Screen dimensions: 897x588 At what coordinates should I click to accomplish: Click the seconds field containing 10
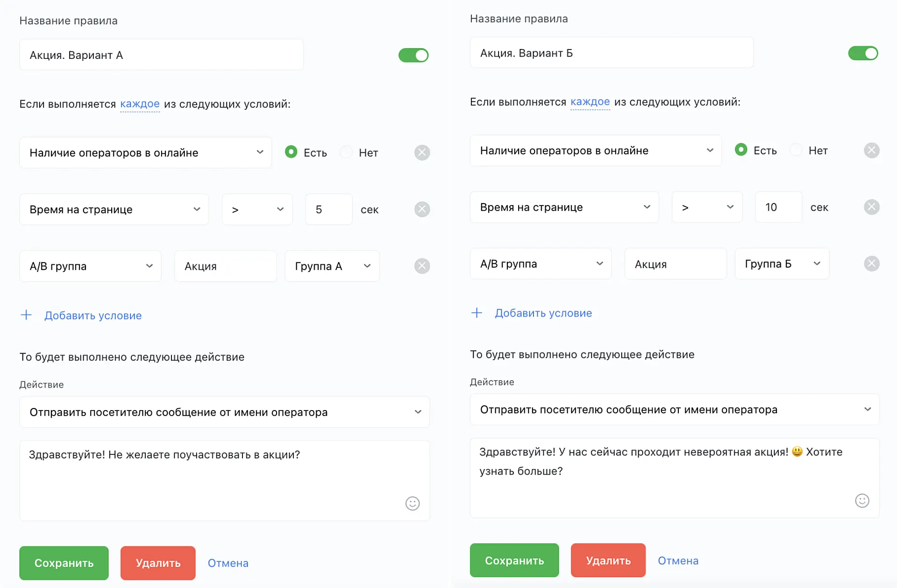[778, 207]
